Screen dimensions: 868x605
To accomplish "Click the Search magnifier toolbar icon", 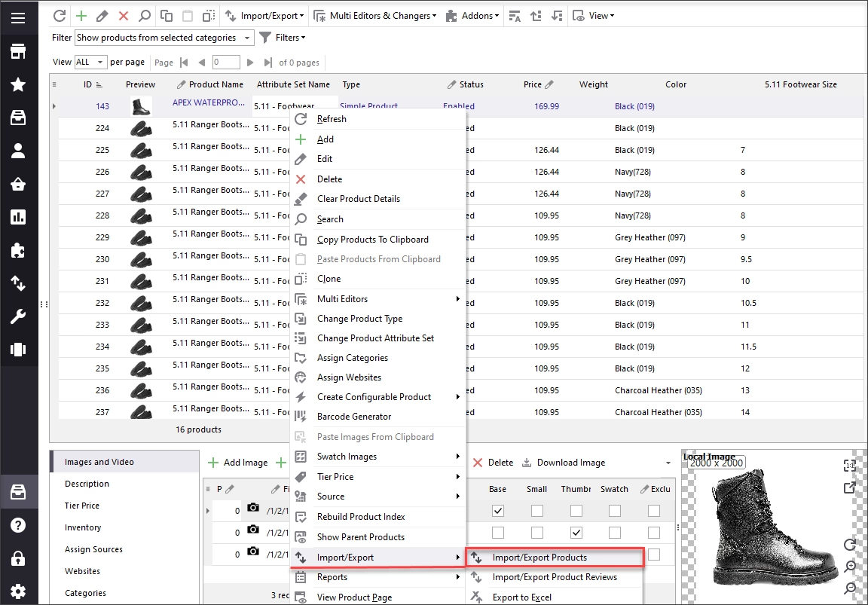I will [x=145, y=16].
